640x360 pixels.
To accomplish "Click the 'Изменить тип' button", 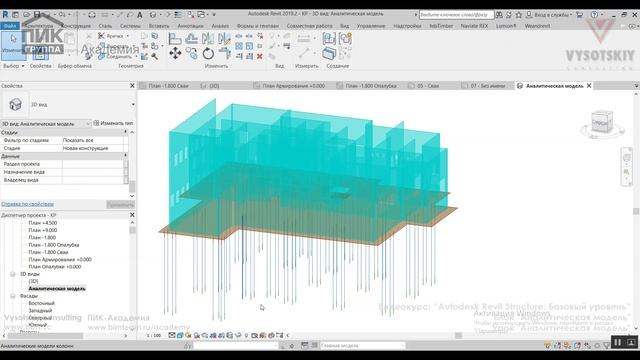I will click(113, 123).
